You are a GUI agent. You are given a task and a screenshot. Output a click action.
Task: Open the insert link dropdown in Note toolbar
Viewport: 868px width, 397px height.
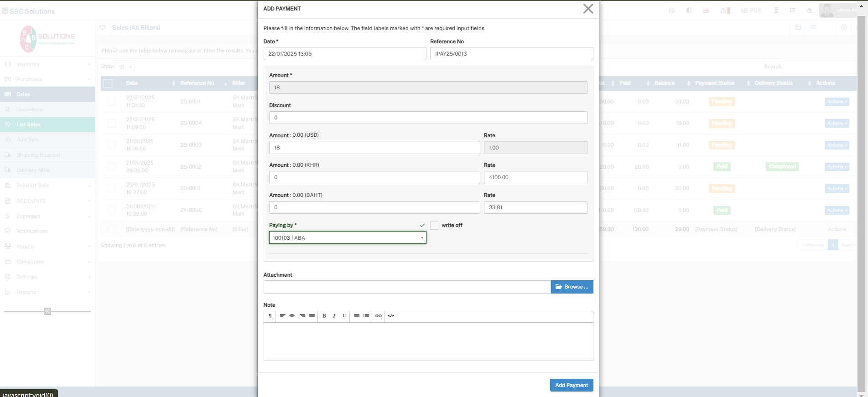(379, 316)
